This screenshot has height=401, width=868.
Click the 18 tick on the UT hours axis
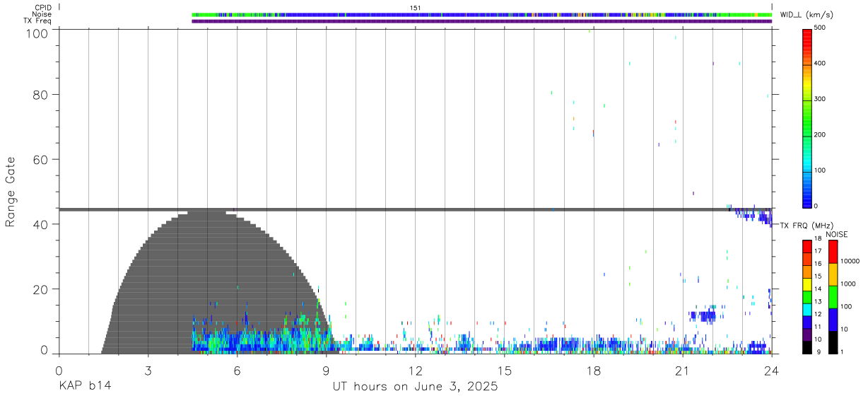click(x=593, y=371)
